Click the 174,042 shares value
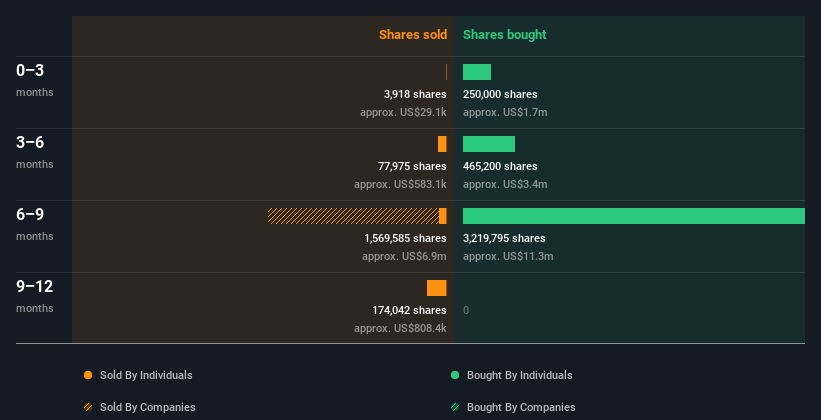 pos(409,310)
